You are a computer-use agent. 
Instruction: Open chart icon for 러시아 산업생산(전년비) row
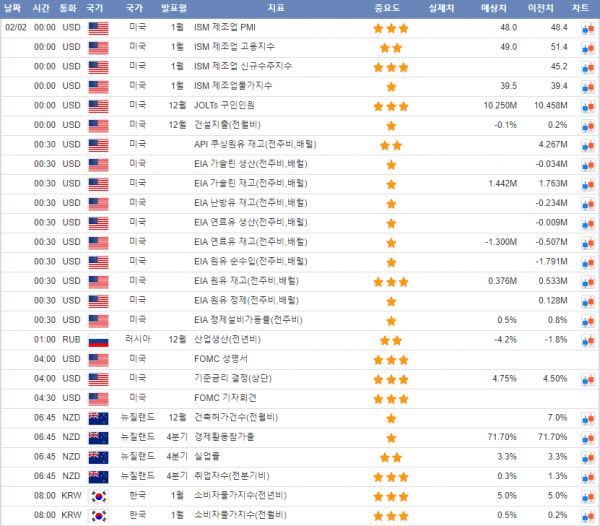coord(588,339)
